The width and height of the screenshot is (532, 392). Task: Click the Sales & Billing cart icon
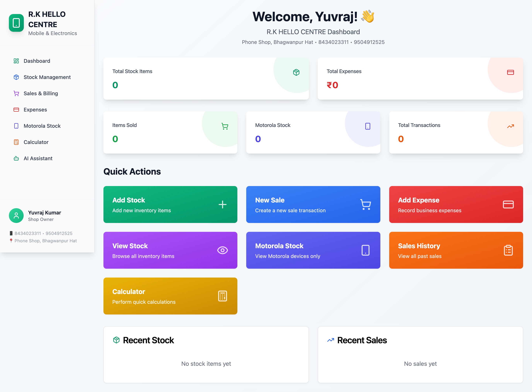16,94
